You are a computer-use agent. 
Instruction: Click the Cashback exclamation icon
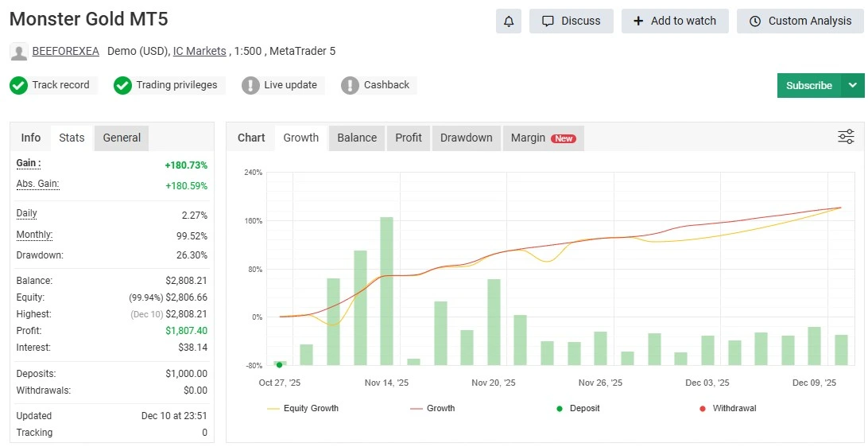click(x=350, y=85)
